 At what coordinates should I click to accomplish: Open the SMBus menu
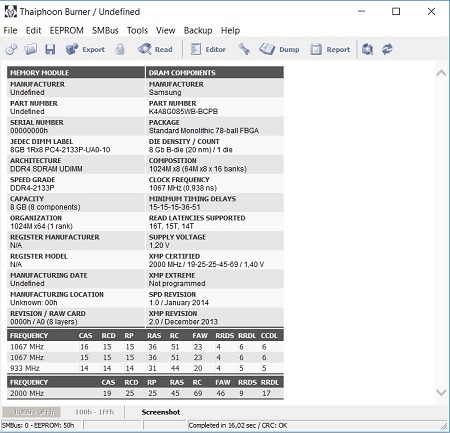pos(105,30)
